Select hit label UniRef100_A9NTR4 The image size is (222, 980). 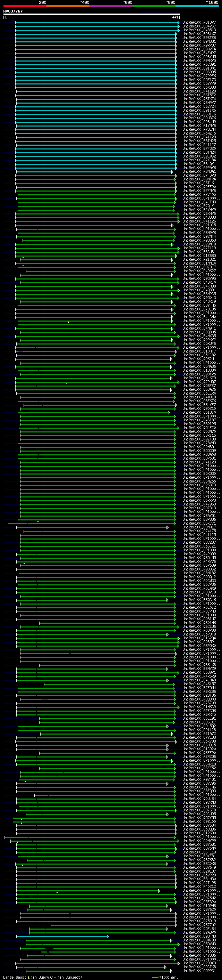pos(199,179)
